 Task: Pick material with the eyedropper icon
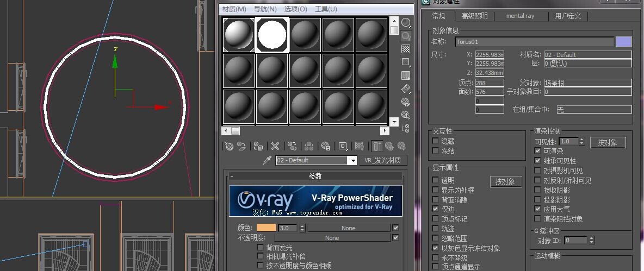(x=267, y=160)
